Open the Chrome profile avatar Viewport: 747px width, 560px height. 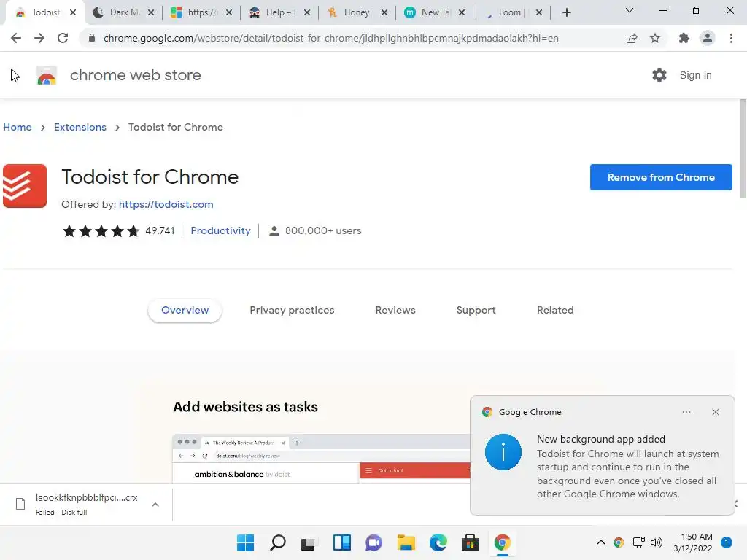pyautogui.click(x=708, y=38)
